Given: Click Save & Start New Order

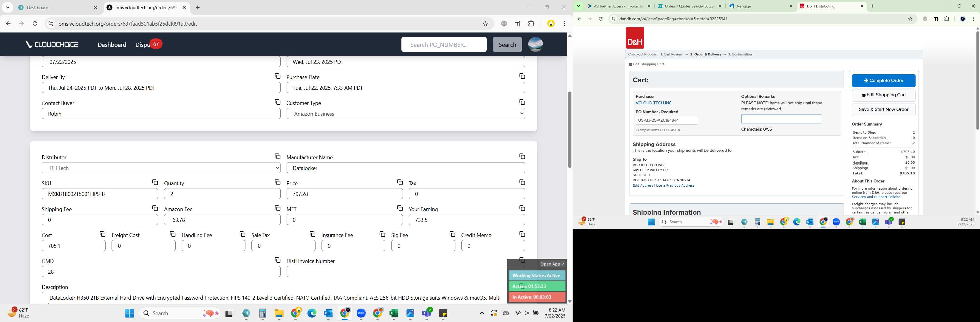Looking at the screenshot, I should (x=883, y=109).
